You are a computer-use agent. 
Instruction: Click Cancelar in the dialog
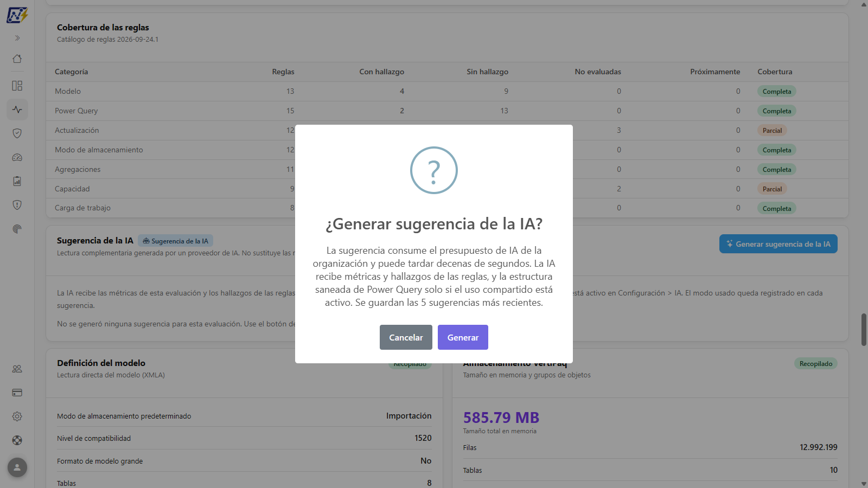(x=406, y=337)
